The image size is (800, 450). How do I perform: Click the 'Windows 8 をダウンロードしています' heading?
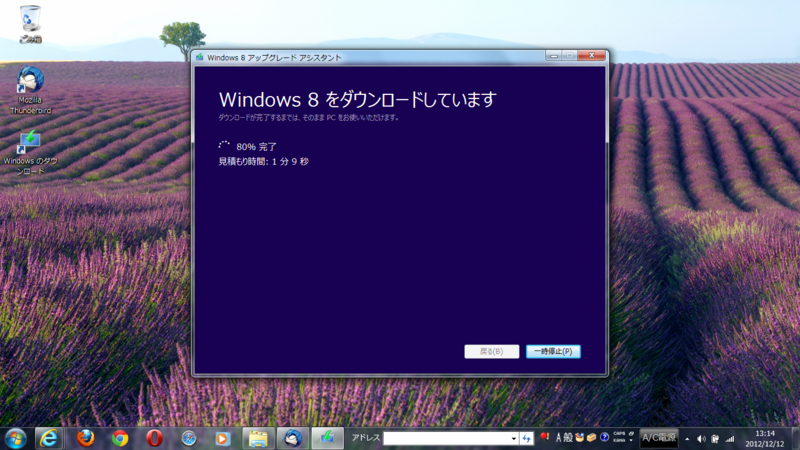tap(358, 99)
